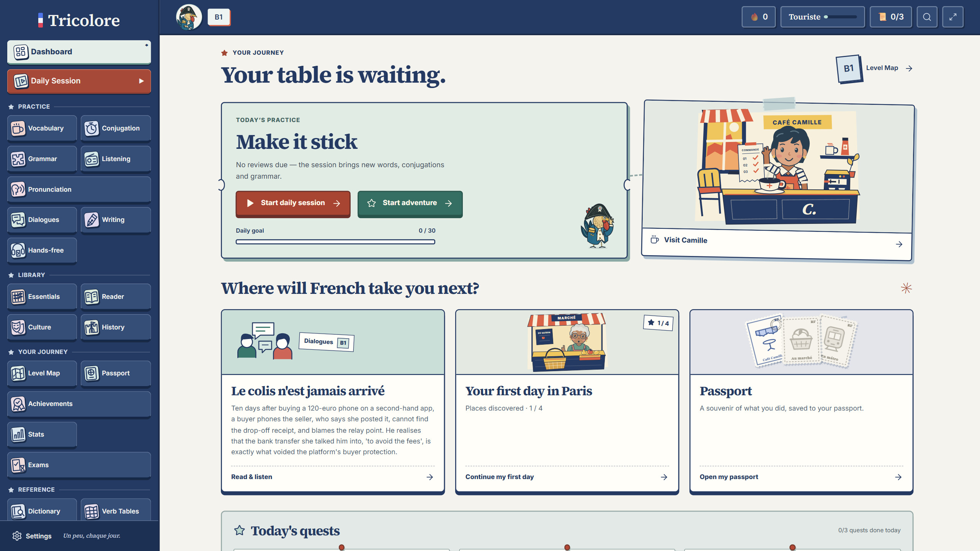Screen dimensions: 980x551
Task: Open the Level Map link at top right
Action: [x=875, y=68]
